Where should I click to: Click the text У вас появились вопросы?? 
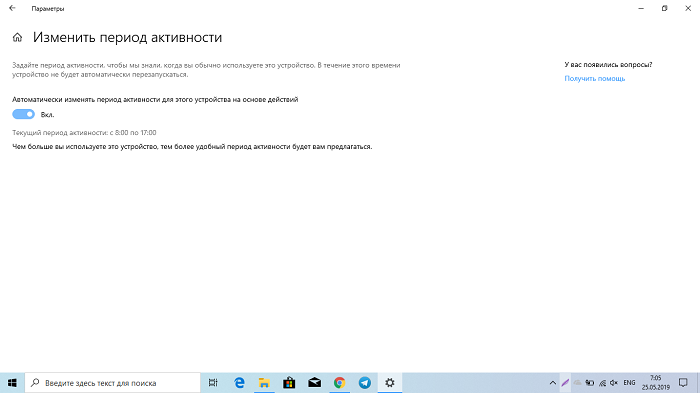(608, 65)
